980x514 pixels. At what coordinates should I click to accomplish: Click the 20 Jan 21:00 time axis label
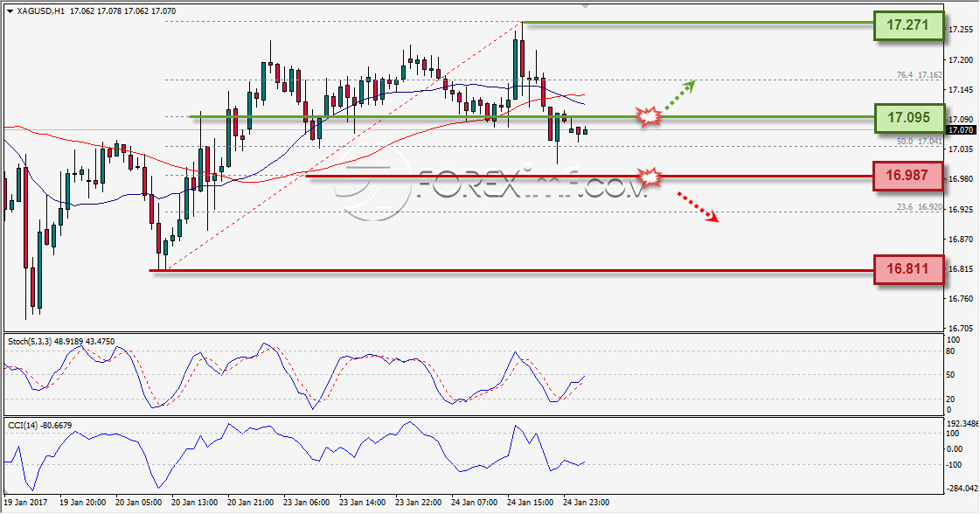coord(250,502)
